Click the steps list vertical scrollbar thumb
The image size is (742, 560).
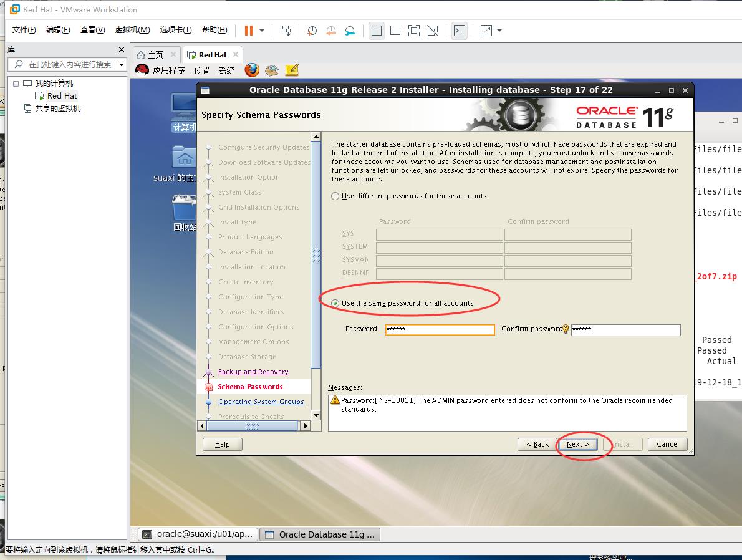[316, 256]
